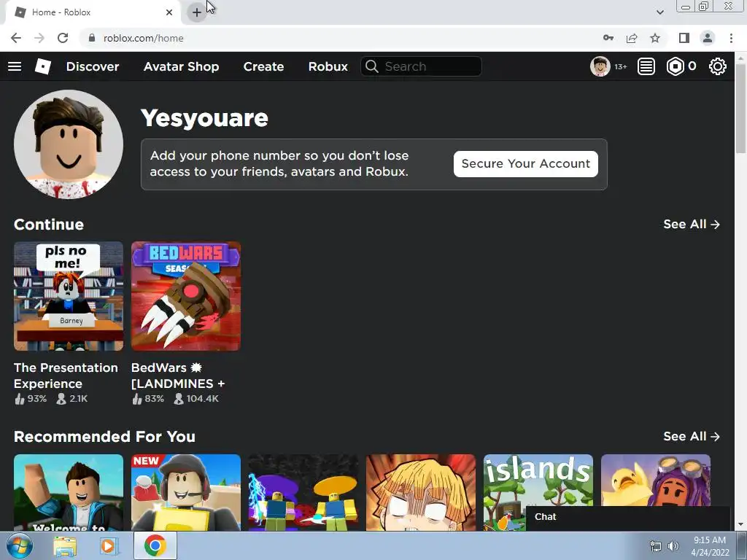Open the hamburger navigation menu
The width and height of the screenshot is (747, 560).
pos(15,66)
